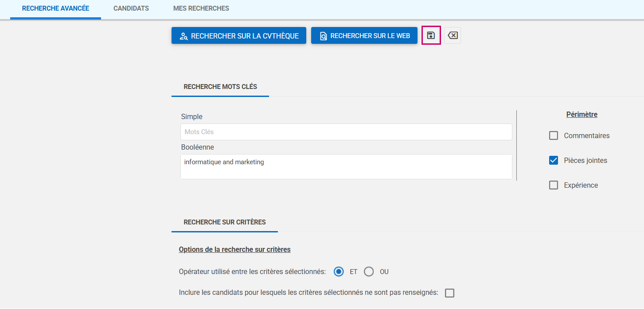The height and width of the screenshot is (309, 644).
Task: Open the Recherche sur Critères section tab
Action: (225, 222)
